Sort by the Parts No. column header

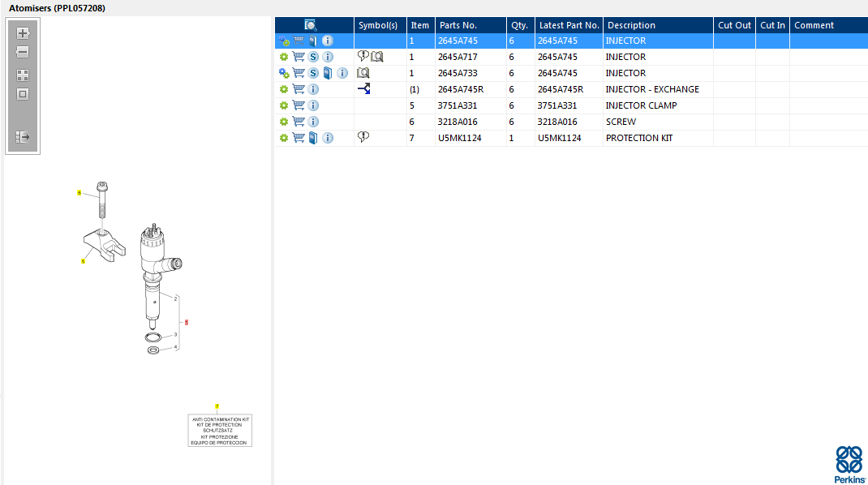[471, 25]
